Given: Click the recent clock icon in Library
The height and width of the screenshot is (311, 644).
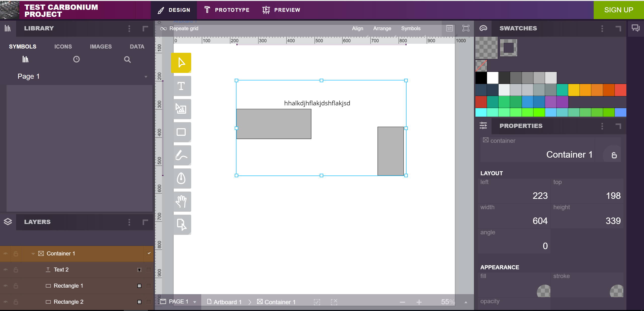Looking at the screenshot, I should [76, 59].
